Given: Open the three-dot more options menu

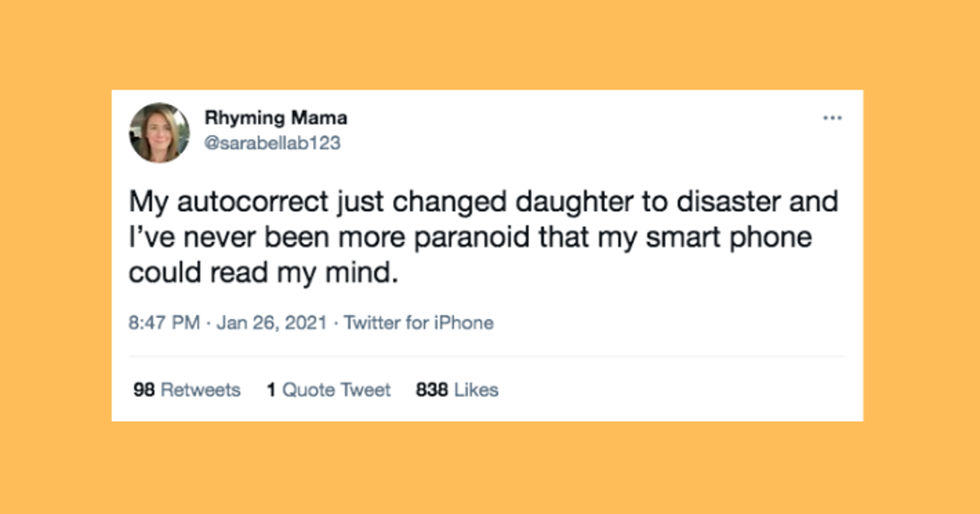Looking at the screenshot, I should [x=831, y=118].
